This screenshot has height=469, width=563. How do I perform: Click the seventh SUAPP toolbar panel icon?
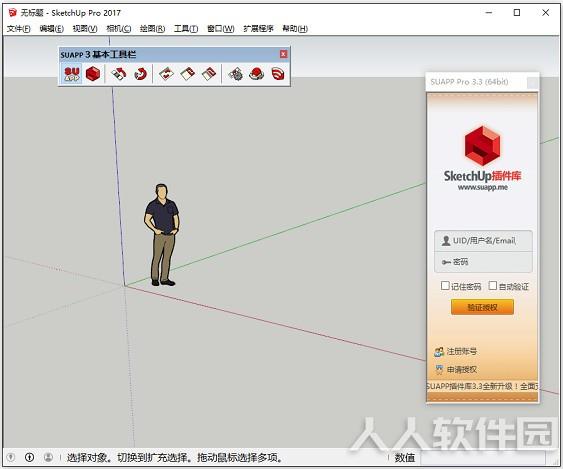pos(209,74)
